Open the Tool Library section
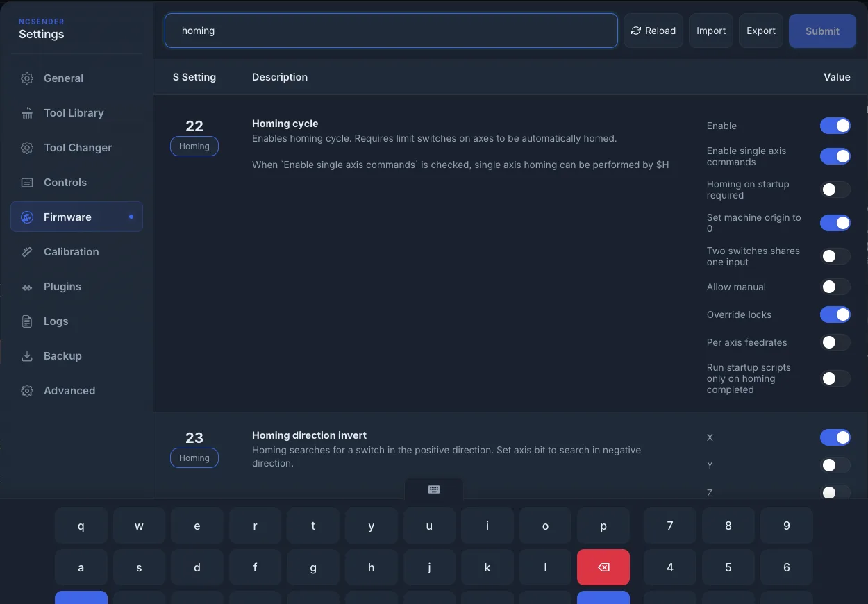This screenshot has width=868, height=604. 76,113
